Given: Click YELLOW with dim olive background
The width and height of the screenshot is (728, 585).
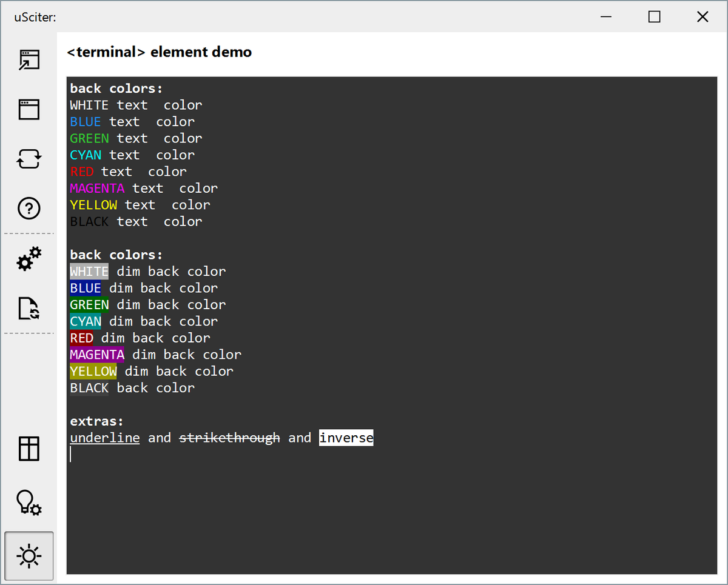Looking at the screenshot, I should coord(93,372).
